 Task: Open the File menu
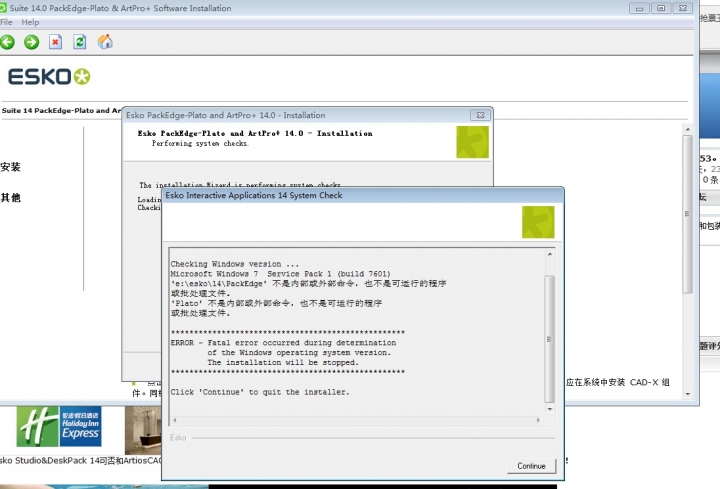click(x=5, y=22)
